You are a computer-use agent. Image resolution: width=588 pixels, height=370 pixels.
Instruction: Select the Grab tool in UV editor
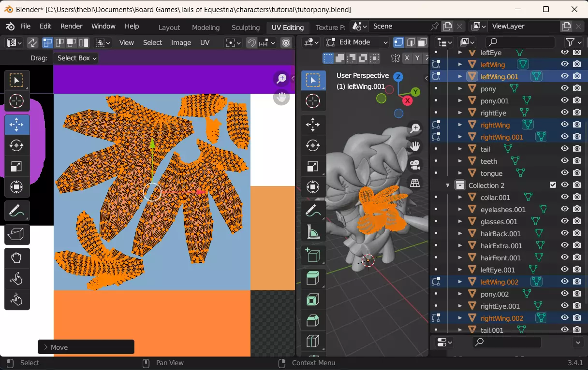pos(16,257)
